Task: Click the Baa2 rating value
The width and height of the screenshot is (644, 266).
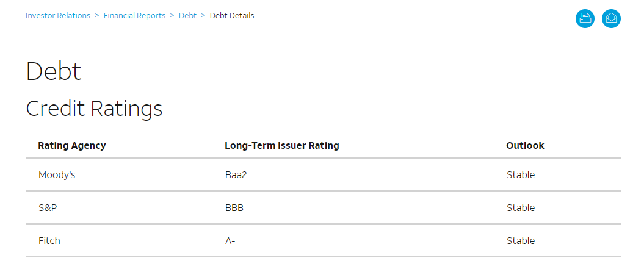Action: tap(236, 175)
